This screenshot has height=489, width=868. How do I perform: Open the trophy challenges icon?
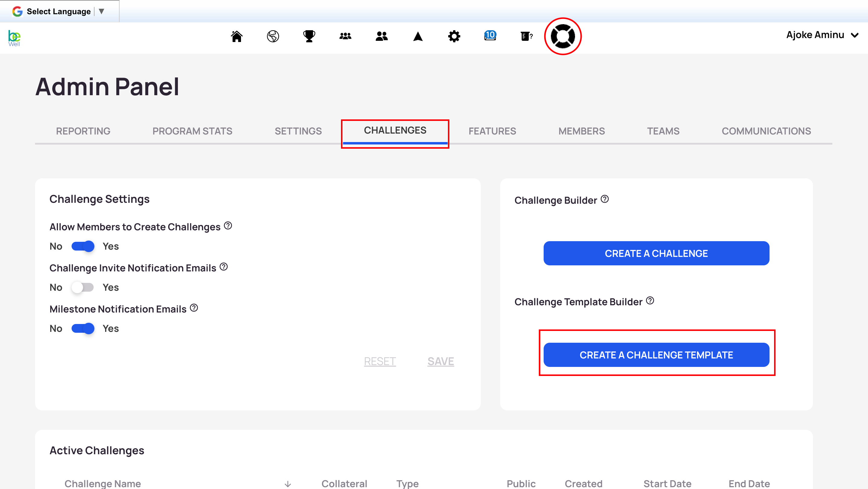coord(309,36)
